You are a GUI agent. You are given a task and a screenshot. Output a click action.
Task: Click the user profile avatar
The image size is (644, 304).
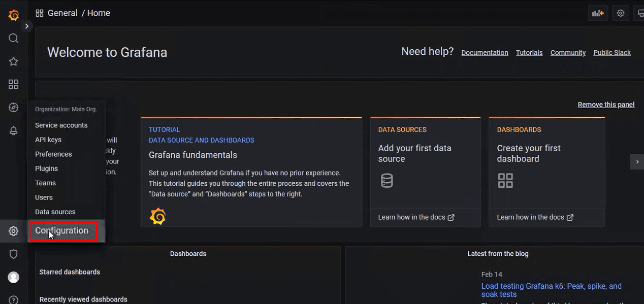coord(13,277)
